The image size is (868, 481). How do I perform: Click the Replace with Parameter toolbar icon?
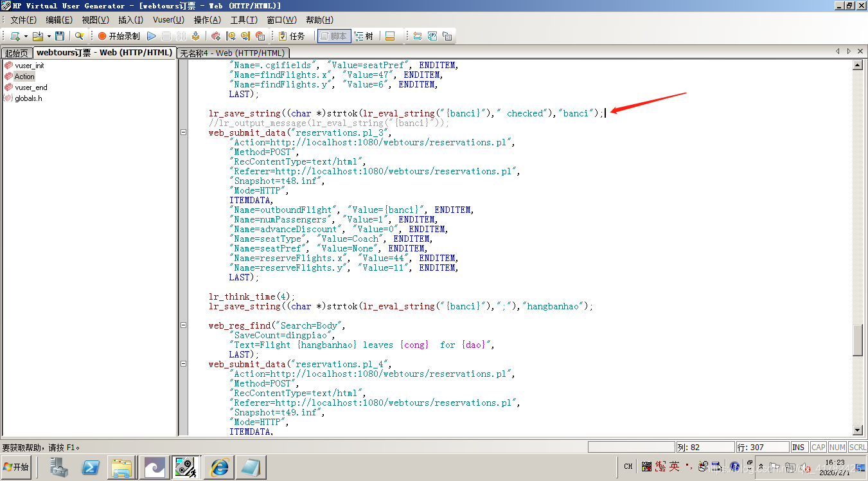click(418, 36)
